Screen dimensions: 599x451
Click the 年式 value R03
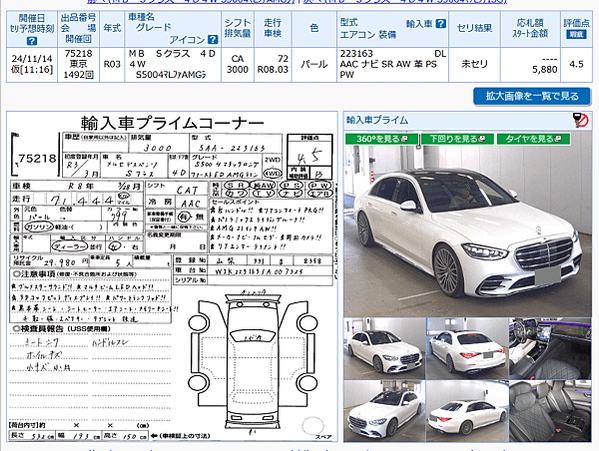[x=112, y=64]
